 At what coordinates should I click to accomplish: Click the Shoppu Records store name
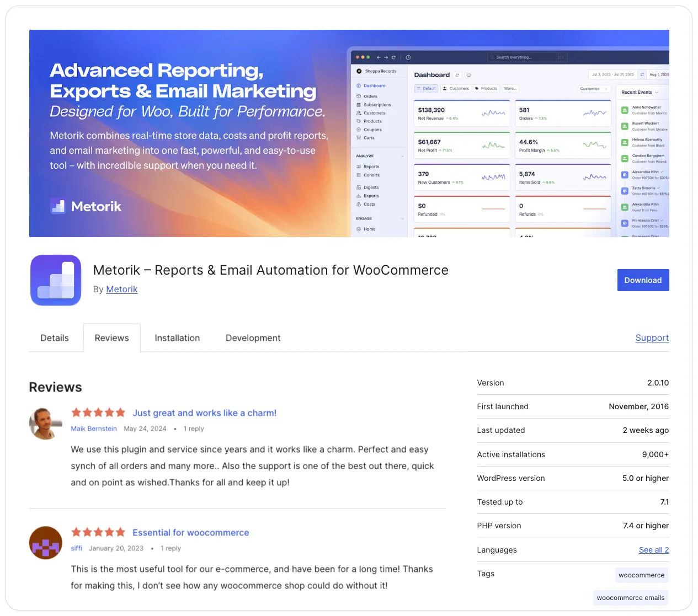pos(381,71)
